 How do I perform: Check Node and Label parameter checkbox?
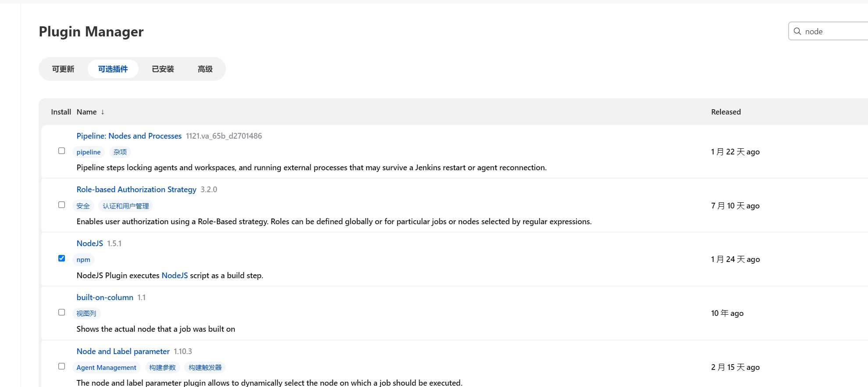pos(62,366)
